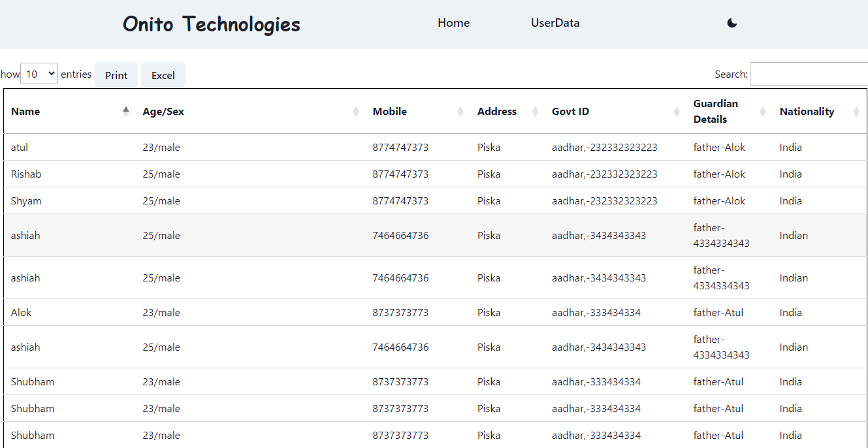Screen dimensions: 868x448
Task: Focus the Search input field
Action: (x=809, y=74)
